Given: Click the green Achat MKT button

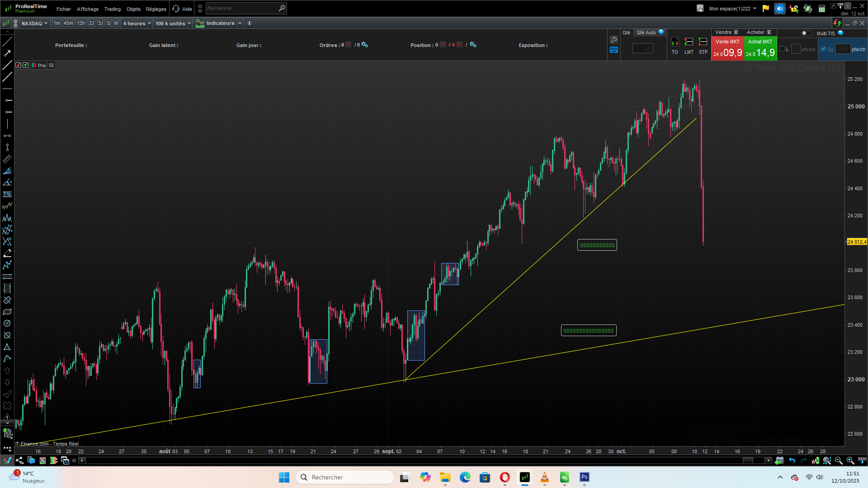Looking at the screenshot, I should pyautogui.click(x=760, y=49).
